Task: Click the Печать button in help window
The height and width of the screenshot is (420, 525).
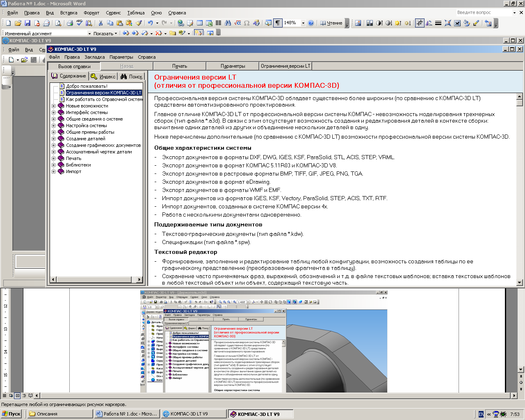Action: 180,66
